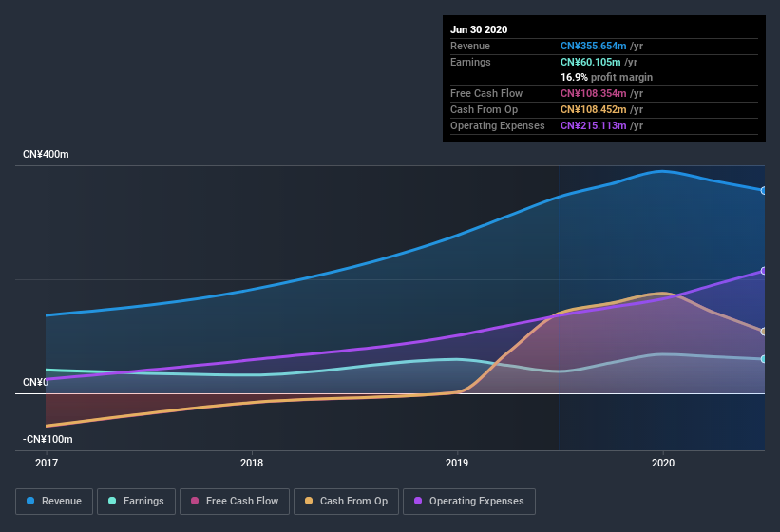This screenshot has width=780, height=532.
Task: Click the purple Operating Expenses endpoint marker
Action: point(763,271)
